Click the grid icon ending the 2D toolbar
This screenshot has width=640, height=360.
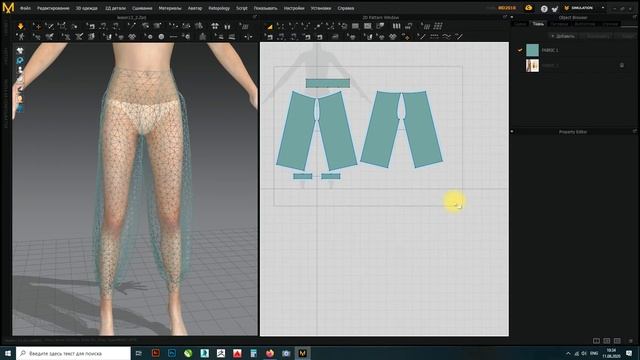click(438, 26)
